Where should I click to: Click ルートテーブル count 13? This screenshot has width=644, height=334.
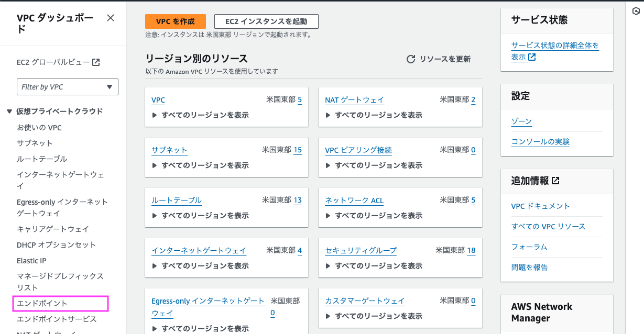(298, 200)
